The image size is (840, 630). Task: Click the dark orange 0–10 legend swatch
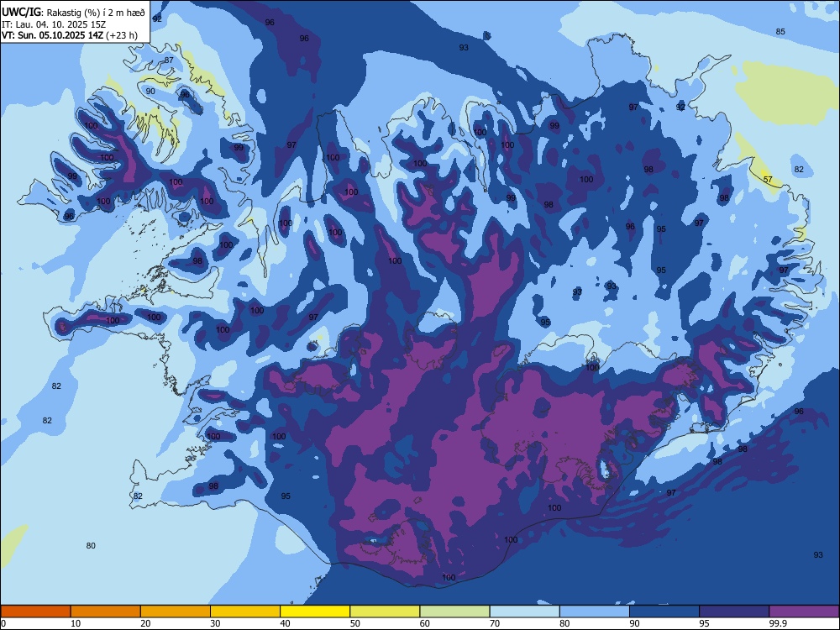[x=35, y=612]
